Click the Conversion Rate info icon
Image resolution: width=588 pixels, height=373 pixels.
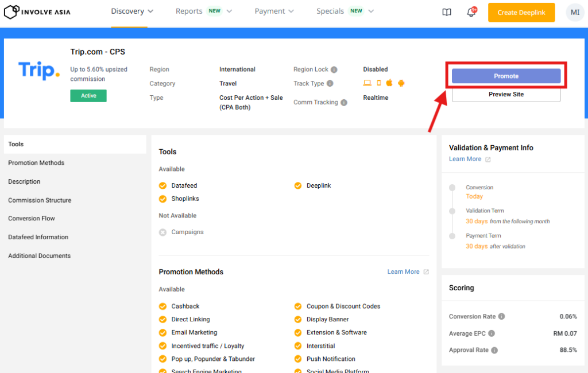[501, 316]
